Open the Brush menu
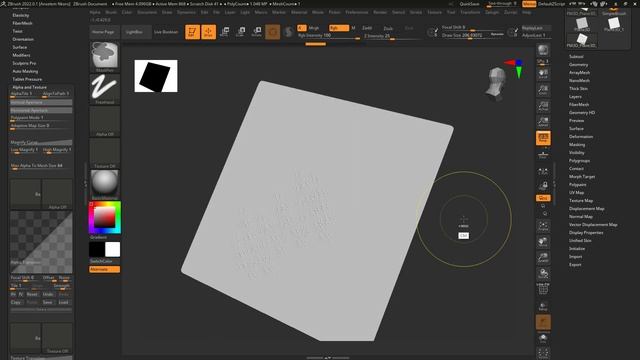The width and height of the screenshot is (640, 360). 111,12
